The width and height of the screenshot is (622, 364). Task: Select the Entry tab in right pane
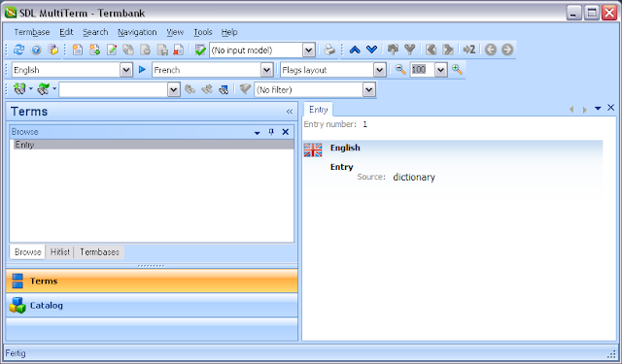(x=318, y=110)
